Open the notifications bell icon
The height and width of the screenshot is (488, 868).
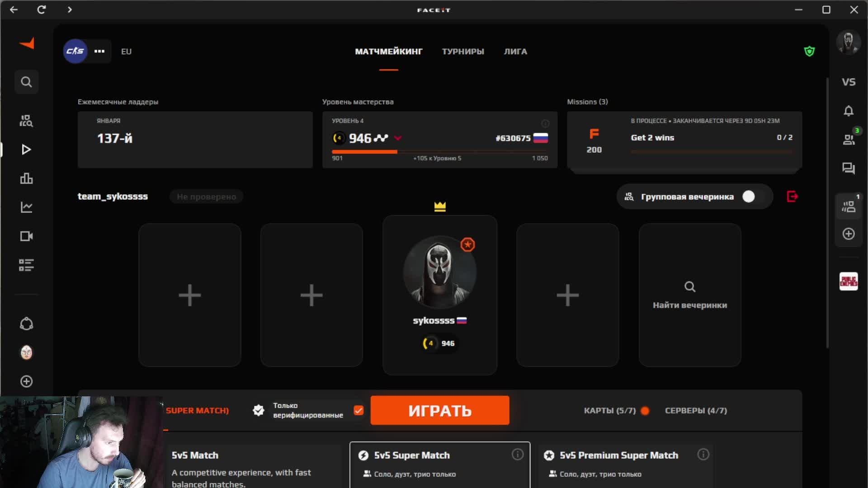click(849, 111)
